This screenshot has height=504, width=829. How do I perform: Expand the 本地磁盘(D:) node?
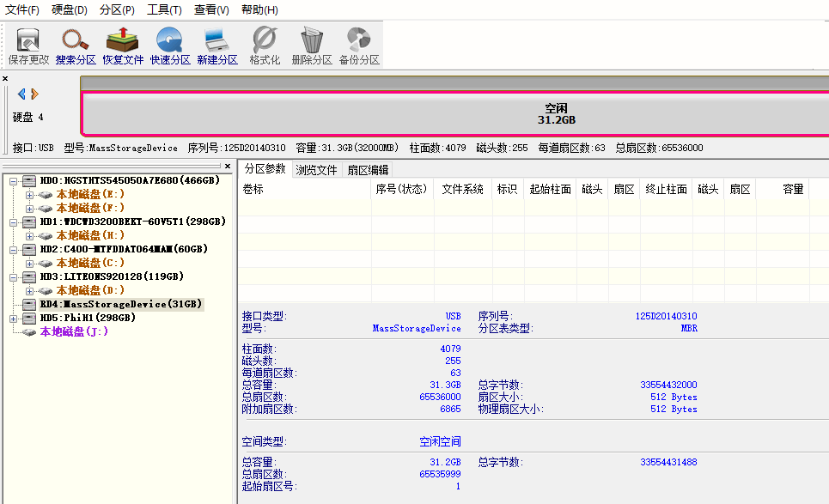pyautogui.click(x=29, y=291)
